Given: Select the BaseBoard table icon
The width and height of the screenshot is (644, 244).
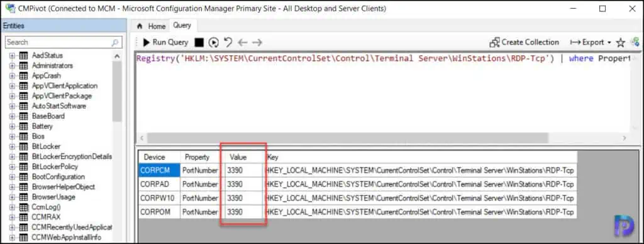Looking at the screenshot, I should (23, 116).
